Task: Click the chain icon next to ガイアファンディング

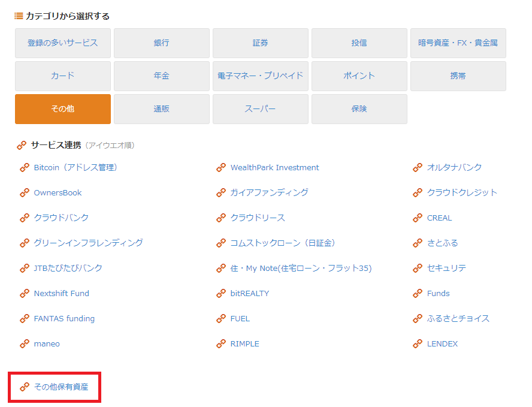Action: tap(221, 192)
